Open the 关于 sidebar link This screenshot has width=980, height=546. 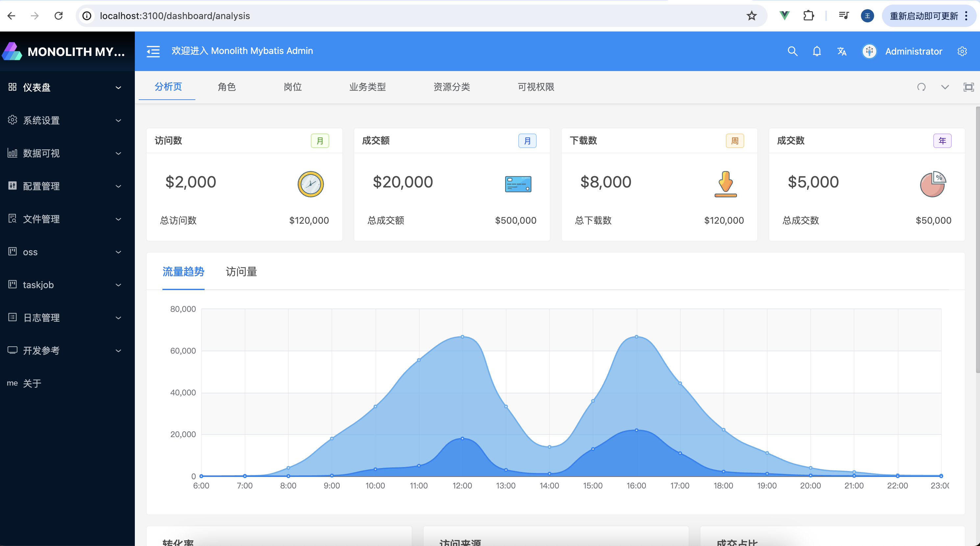32,383
